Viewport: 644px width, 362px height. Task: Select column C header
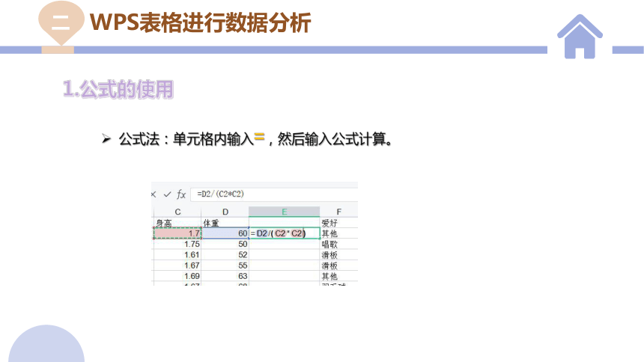(177, 212)
